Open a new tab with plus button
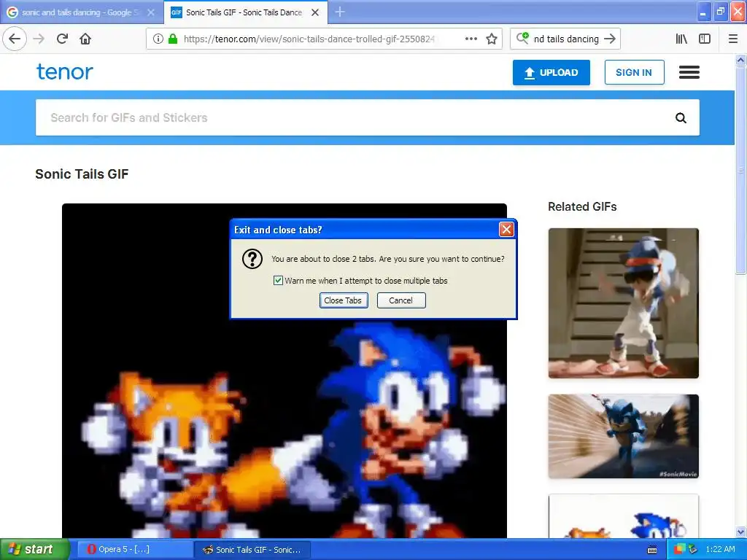747x560 pixels. point(340,12)
